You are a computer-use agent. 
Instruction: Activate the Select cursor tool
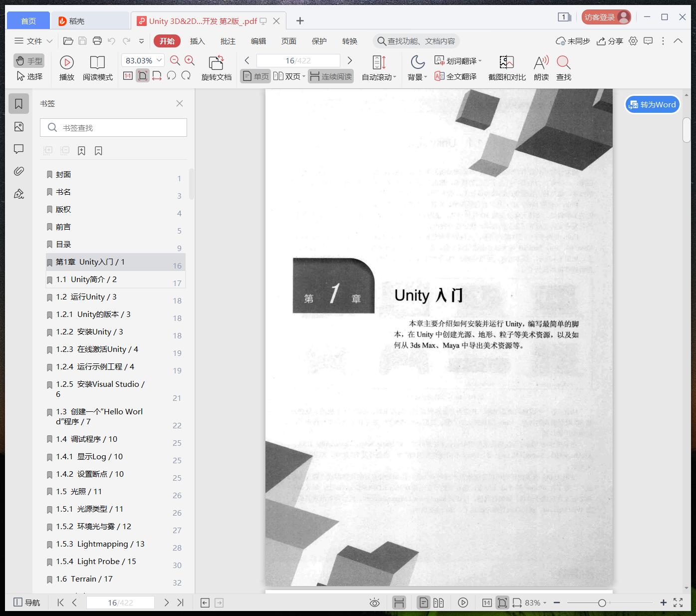click(29, 76)
